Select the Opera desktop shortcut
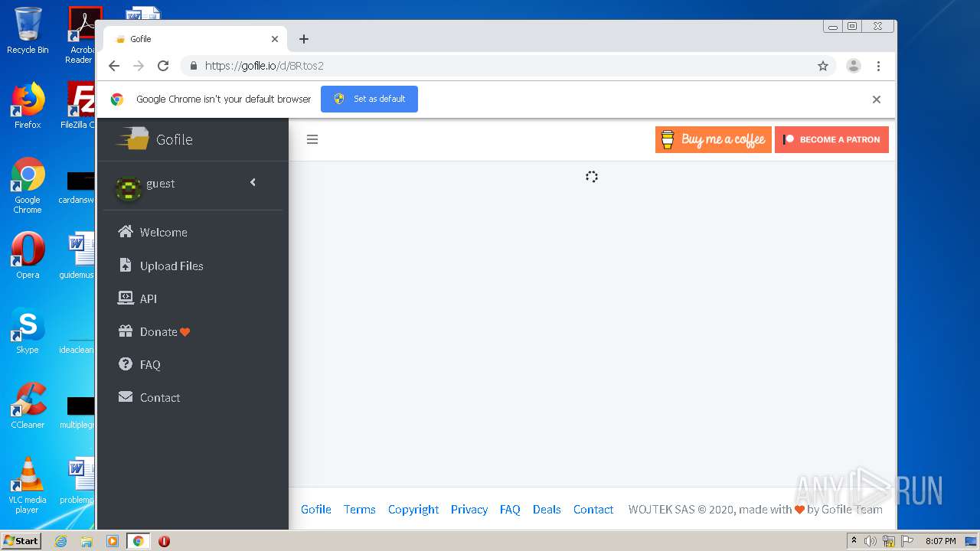The height and width of the screenshot is (551, 980). 28,256
